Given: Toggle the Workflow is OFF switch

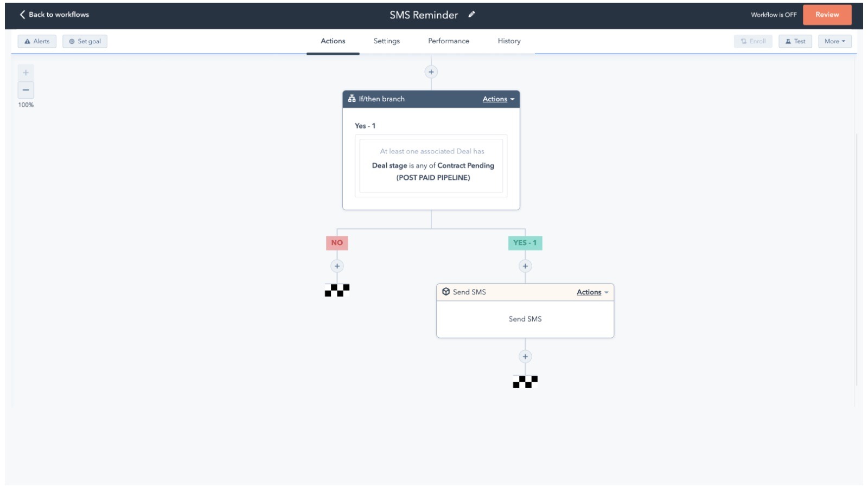Looking at the screenshot, I should (x=773, y=15).
